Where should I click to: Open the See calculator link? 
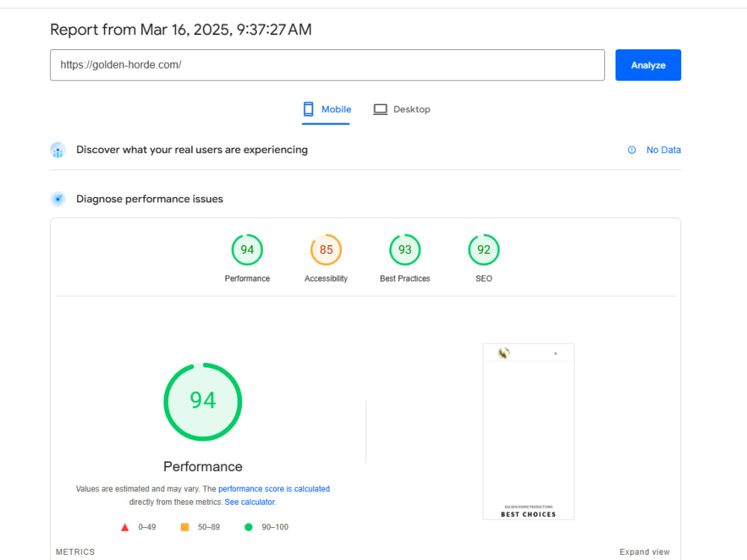pyautogui.click(x=249, y=503)
